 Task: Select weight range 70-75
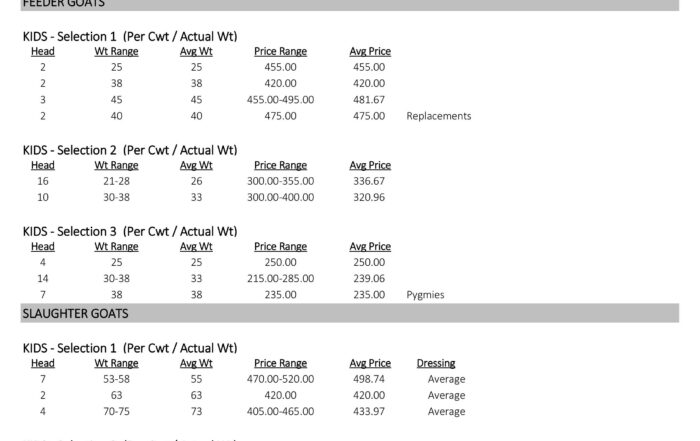click(x=116, y=411)
